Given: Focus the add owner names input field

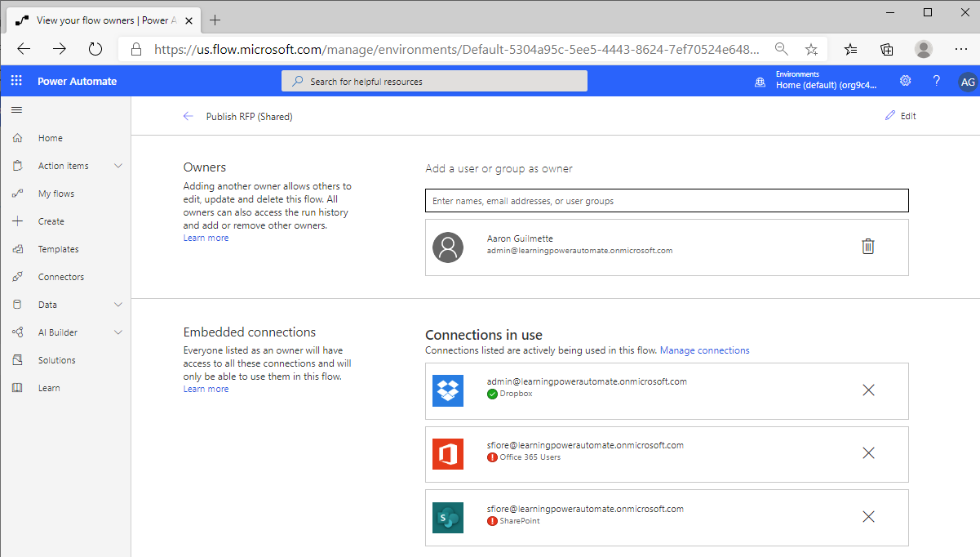Looking at the screenshot, I should tap(667, 201).
